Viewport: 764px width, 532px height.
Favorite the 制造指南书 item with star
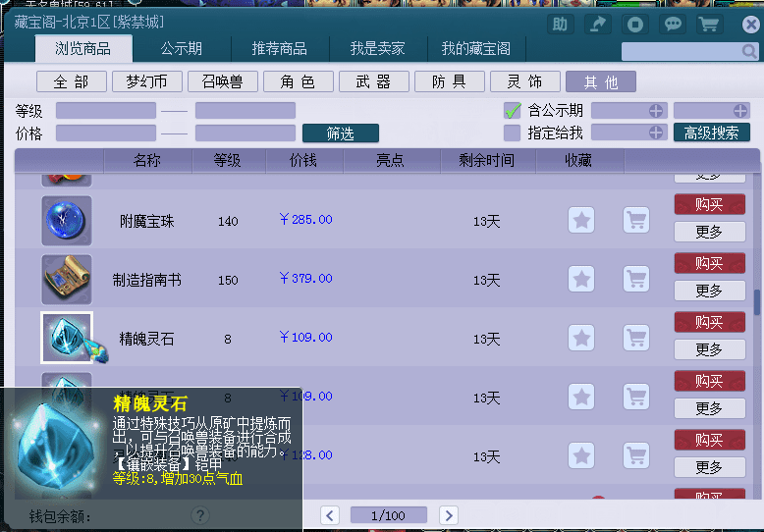tap(581, 279)
